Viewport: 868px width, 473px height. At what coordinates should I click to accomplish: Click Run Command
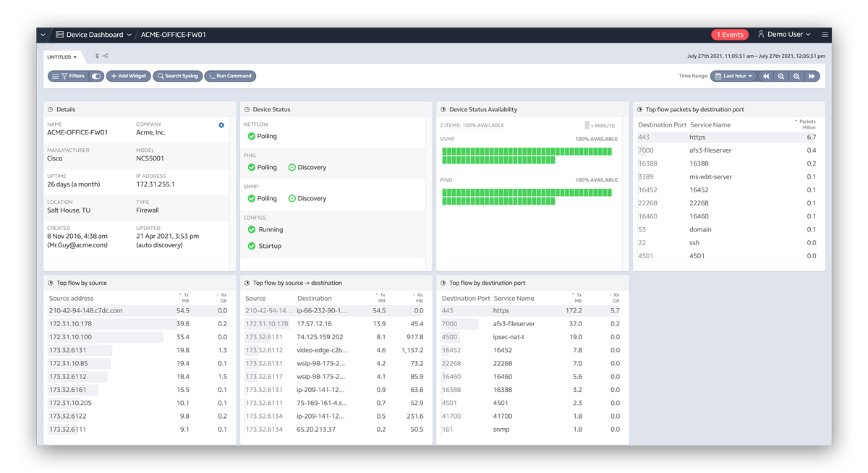coord(231,76)
